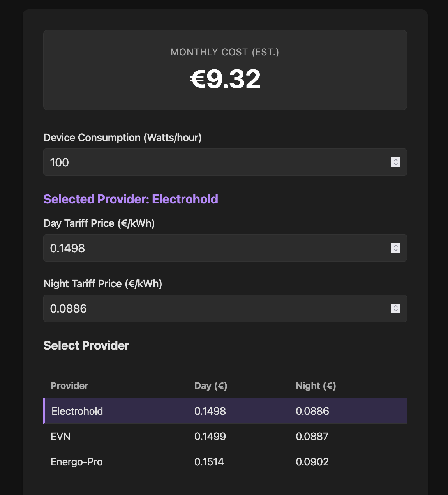
Task: Click EVN's day price value 0.1499
Action: [x=210, y=436]
